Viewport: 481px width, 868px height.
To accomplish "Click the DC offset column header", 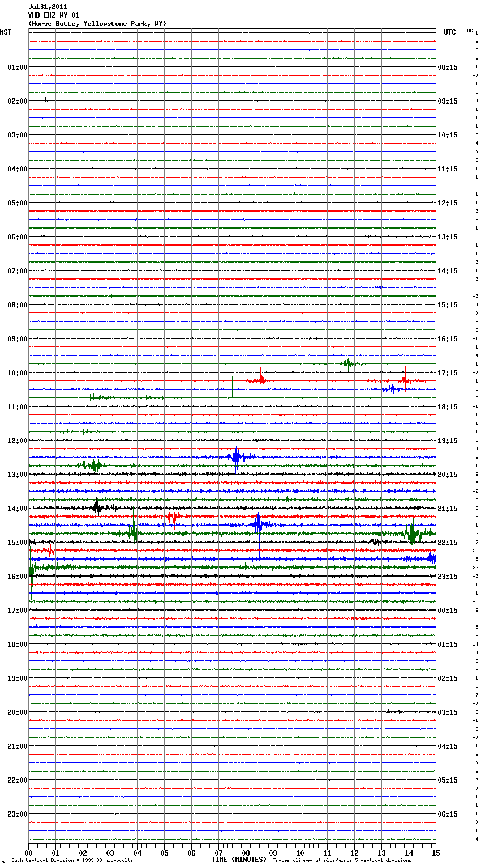I will [470, 31].
